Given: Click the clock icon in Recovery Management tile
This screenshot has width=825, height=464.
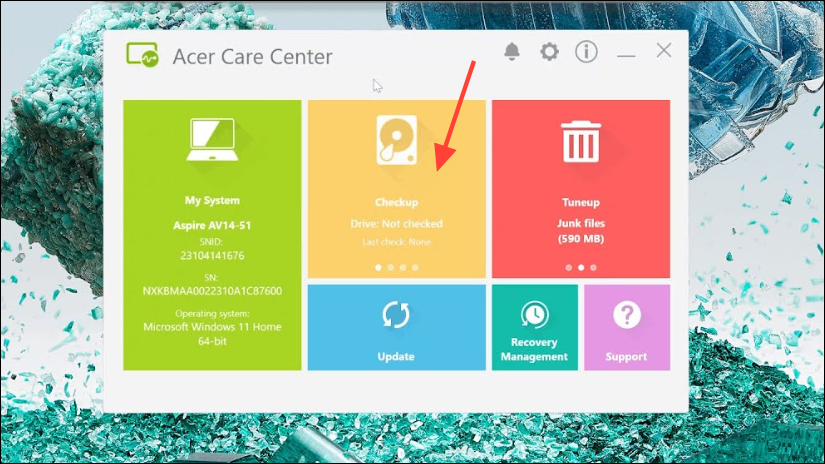Looking at the screenshot, I should click(x=535, y=315).
